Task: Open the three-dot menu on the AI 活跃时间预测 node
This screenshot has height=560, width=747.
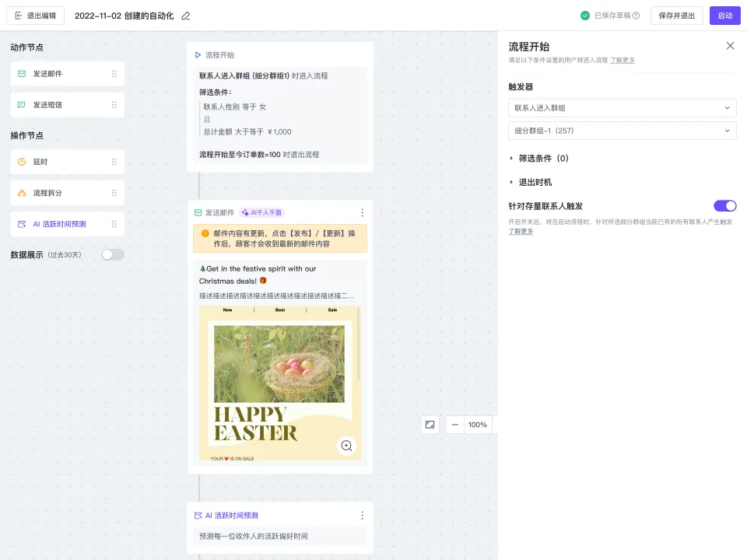Action: (362, 515)
